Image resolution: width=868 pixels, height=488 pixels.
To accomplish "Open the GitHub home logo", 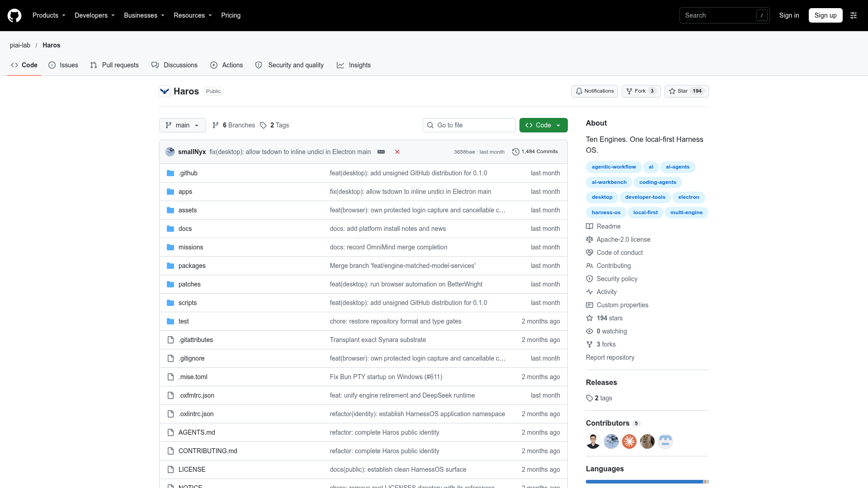I will point(14,15).
